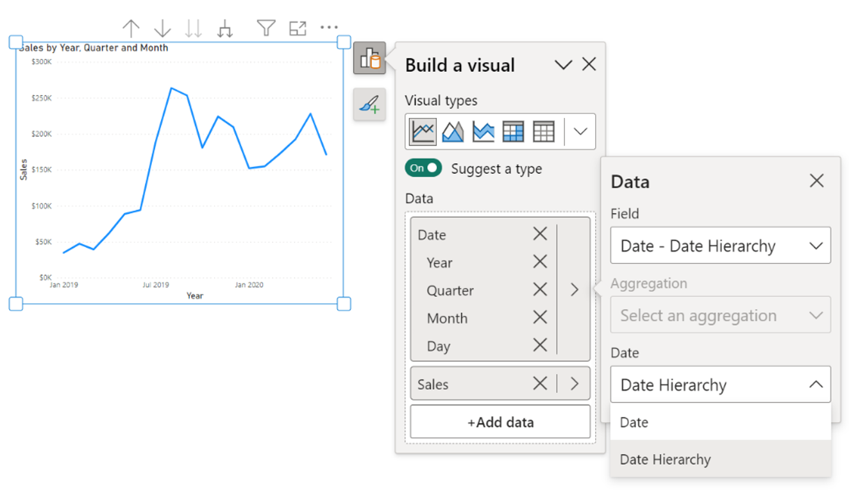
Task: Select the line chart visual type
Action: [x=423, y=131]
